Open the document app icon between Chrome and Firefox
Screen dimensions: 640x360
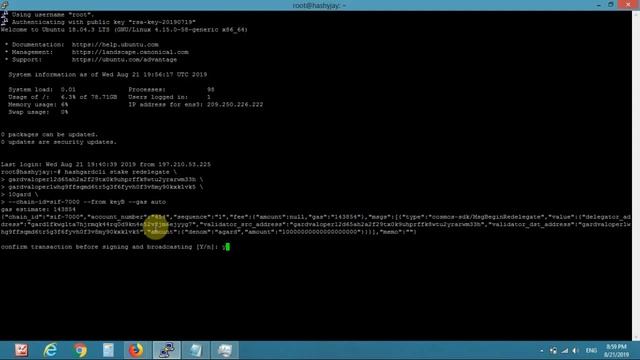click(108, 350)
